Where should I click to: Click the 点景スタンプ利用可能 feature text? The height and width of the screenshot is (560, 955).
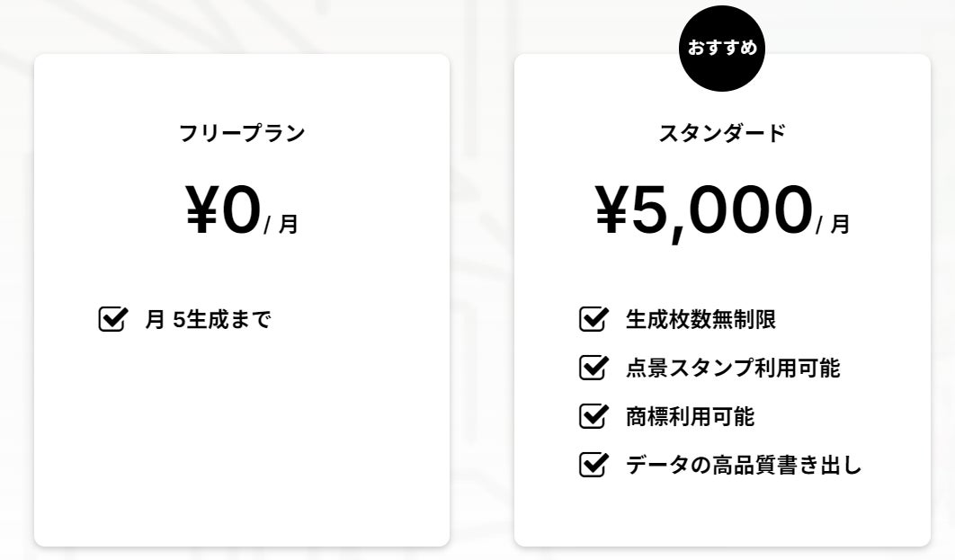(x=732, y=369)
